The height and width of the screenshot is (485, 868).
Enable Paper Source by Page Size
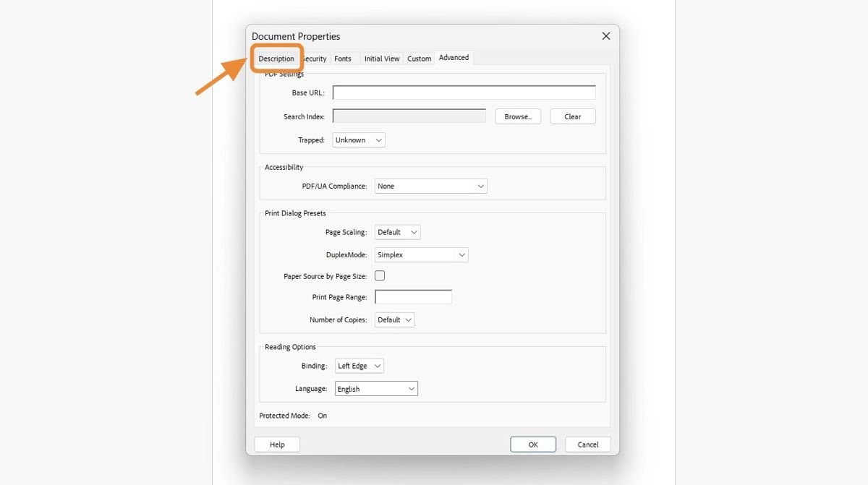[380, 275]
